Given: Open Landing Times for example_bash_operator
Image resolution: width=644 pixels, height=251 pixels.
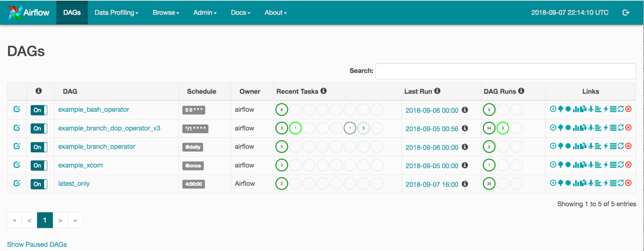Looking at the screenshot, I should tap(591, 109).
